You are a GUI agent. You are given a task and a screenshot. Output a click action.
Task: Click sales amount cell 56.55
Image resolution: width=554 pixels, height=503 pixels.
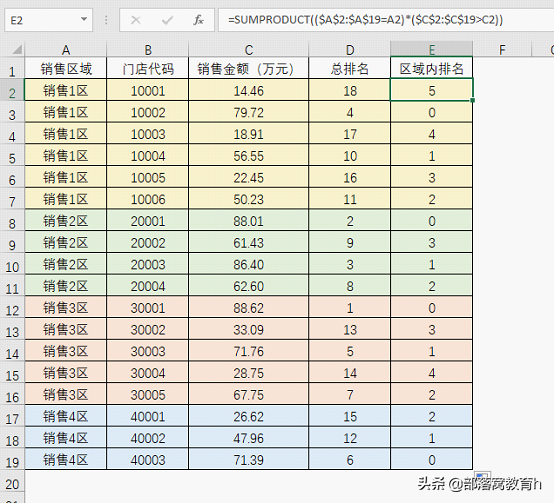click(x=249, y=156)
